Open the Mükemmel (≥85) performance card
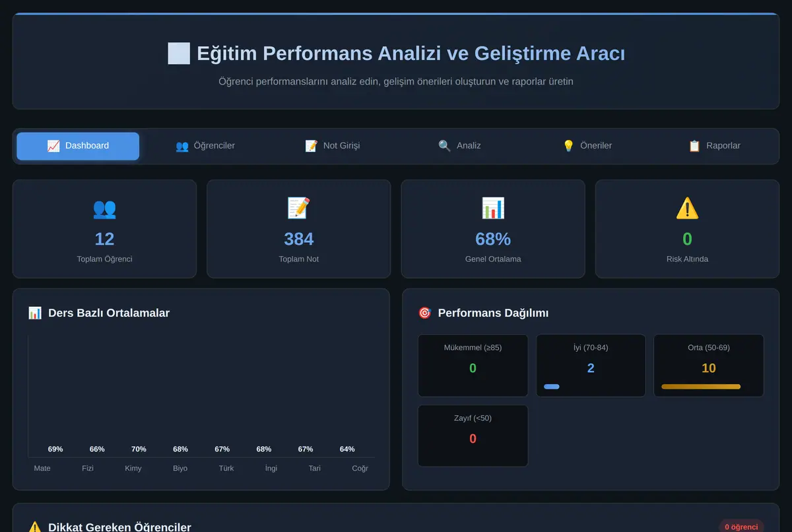This screenshot has height=532, width=792. coord(473,366)
